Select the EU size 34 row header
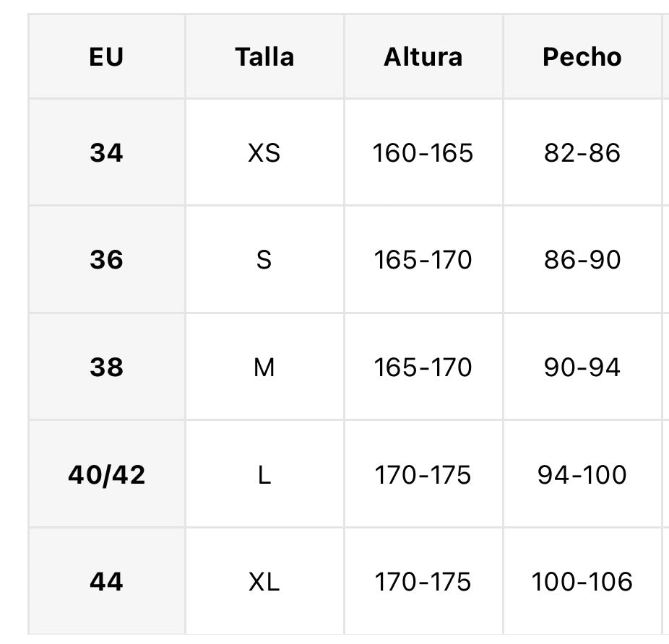The image size is (669, 644). pos(107,152)
